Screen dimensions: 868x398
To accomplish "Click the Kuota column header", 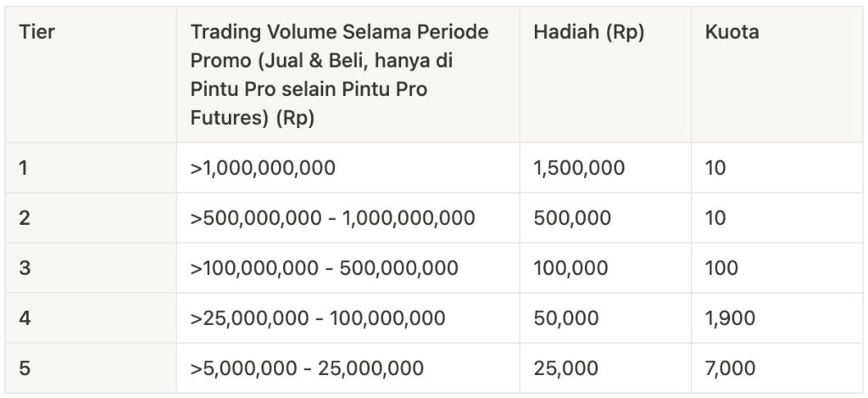I will [x=732, y=33].
